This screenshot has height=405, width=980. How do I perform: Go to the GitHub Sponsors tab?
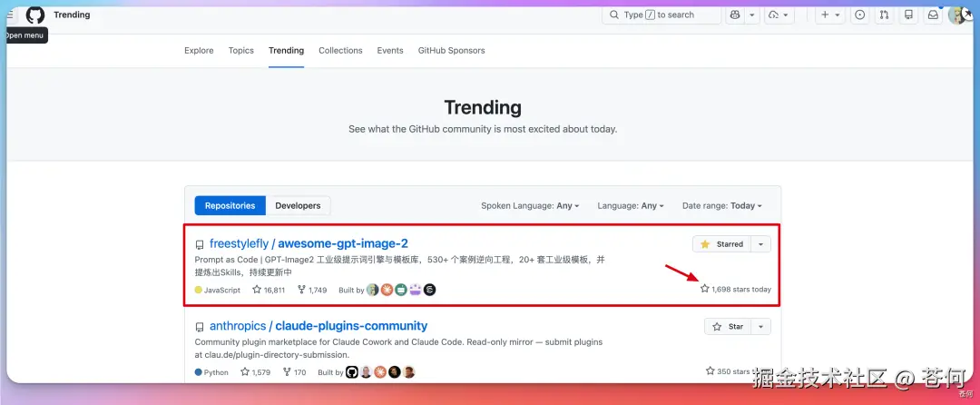pos(451,51)
